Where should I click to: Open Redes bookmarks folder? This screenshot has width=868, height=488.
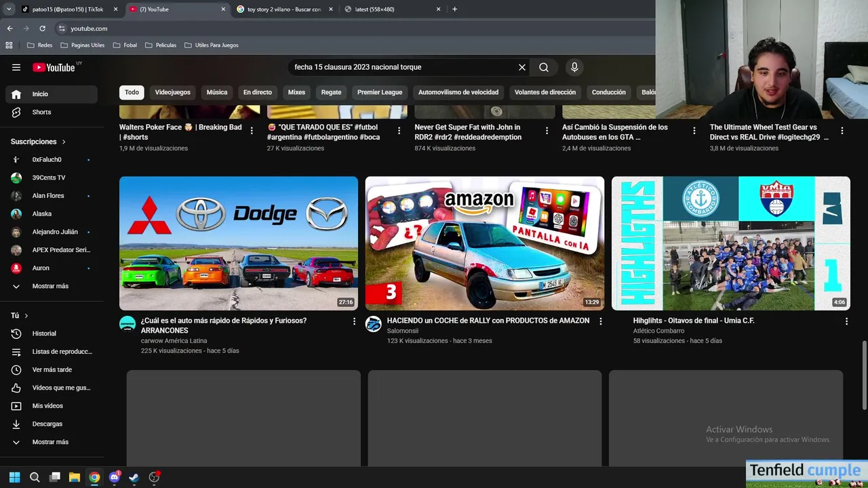(40, 45)
